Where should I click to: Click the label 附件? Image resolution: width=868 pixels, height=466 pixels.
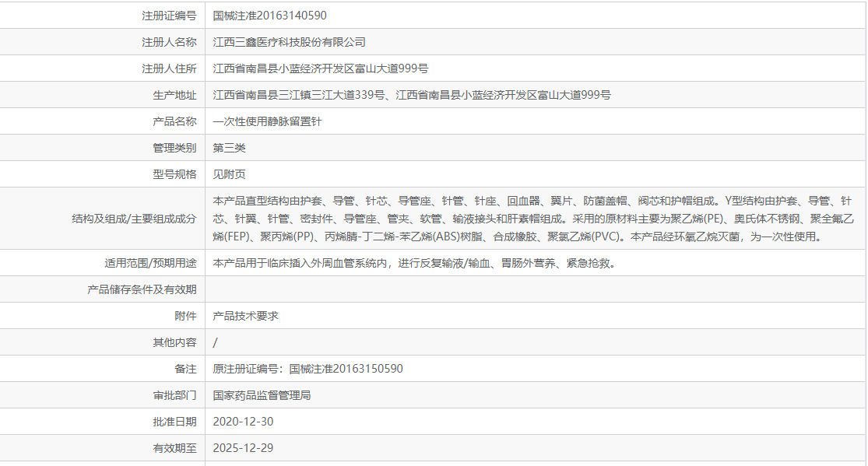[x=185, y=316]
